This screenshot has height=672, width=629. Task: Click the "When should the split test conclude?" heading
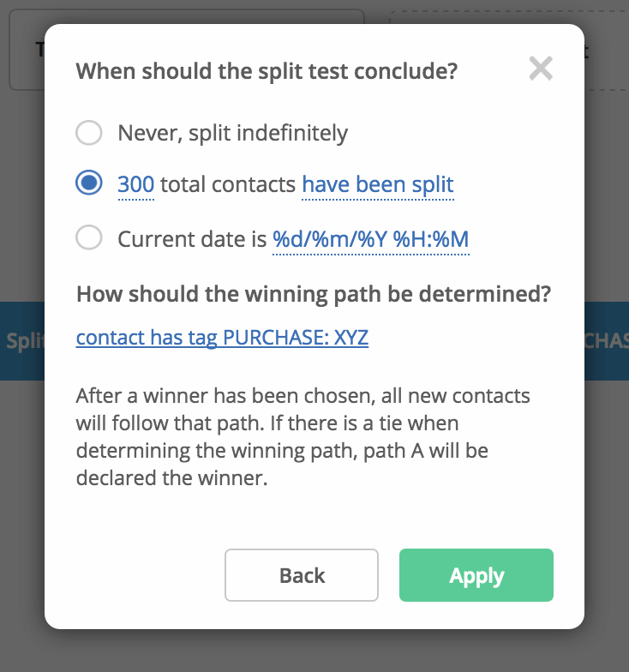click(x=267, y=71)
